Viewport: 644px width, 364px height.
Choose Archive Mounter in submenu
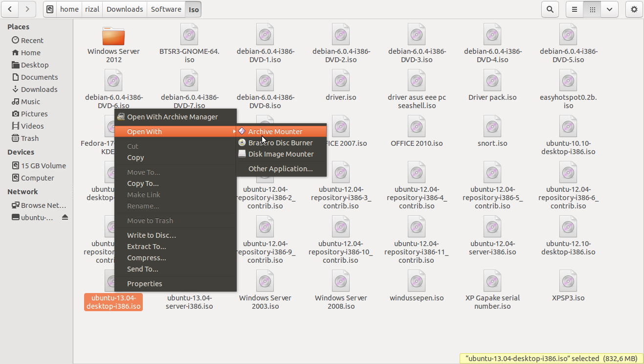tap(281, 132)
